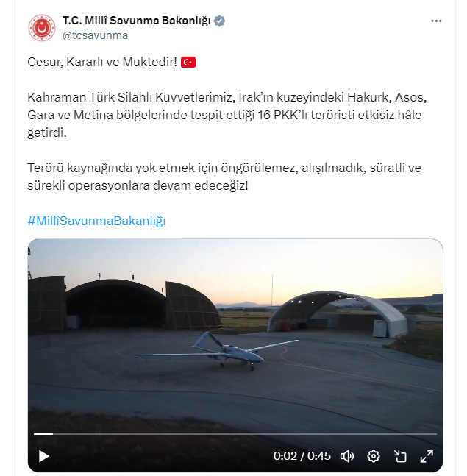Click the drone in the video thumbnail
The image size is (467, 476).
tap(218, 351)
